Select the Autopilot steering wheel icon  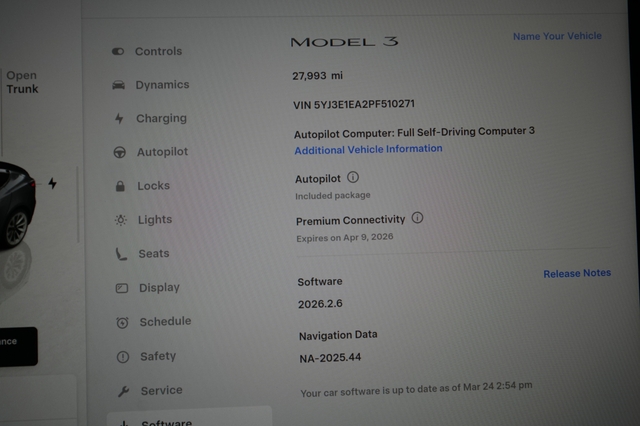[120, 152]
